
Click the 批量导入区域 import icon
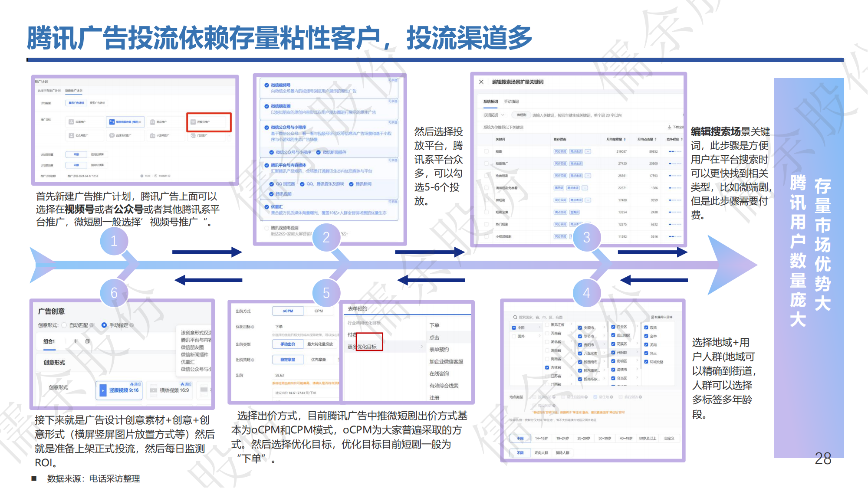pyautogui.click(x=652, y=317)
